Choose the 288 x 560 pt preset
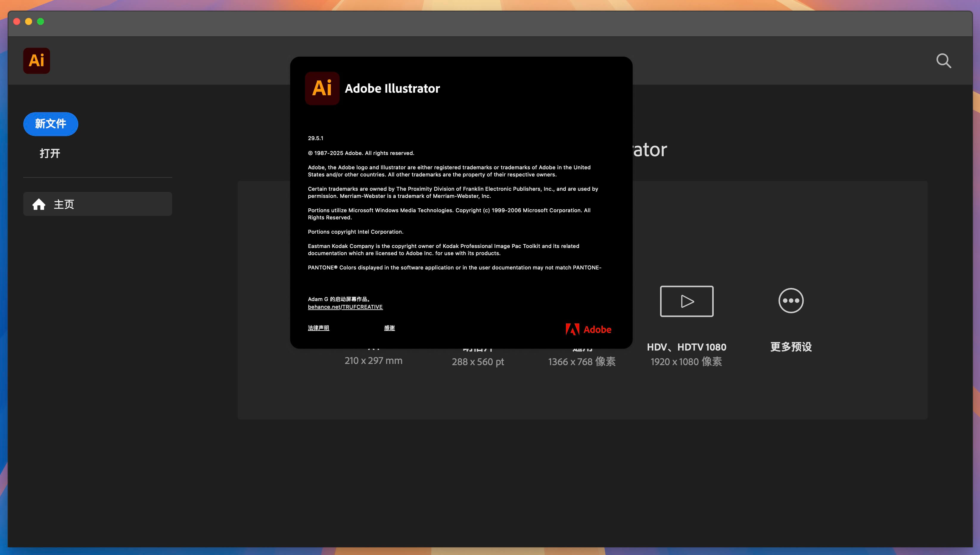This screenshot has width=980, height=555. pyautogui.click(x=477, y=361)
